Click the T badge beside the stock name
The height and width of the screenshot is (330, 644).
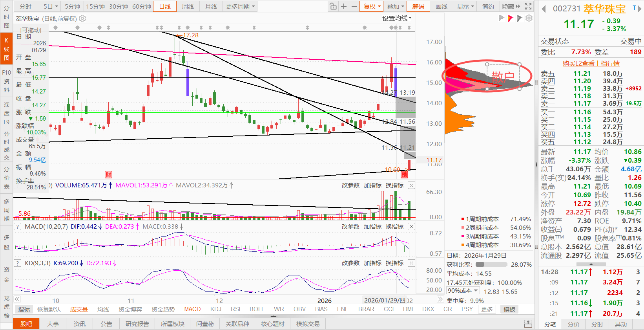click(634, 8)
